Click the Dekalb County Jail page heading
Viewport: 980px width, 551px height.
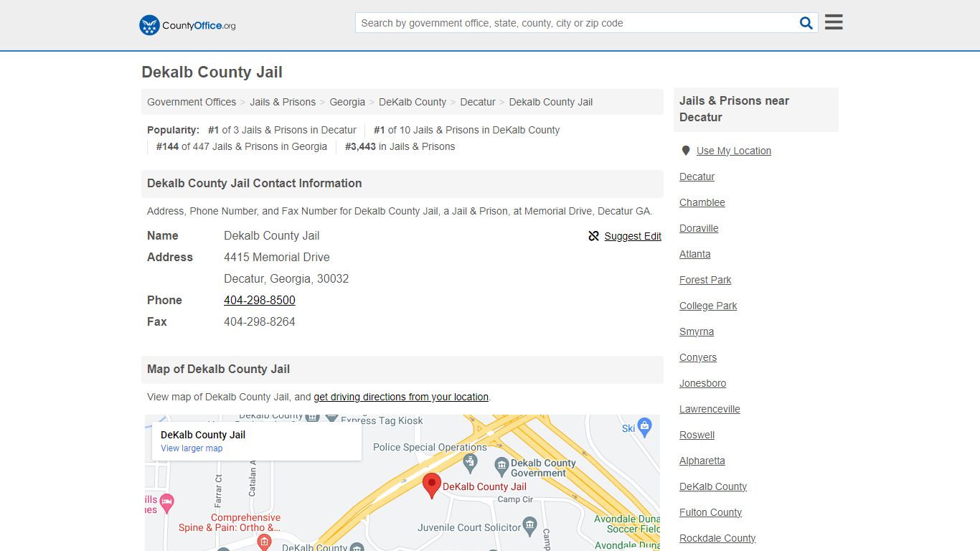tap(212, 72)
